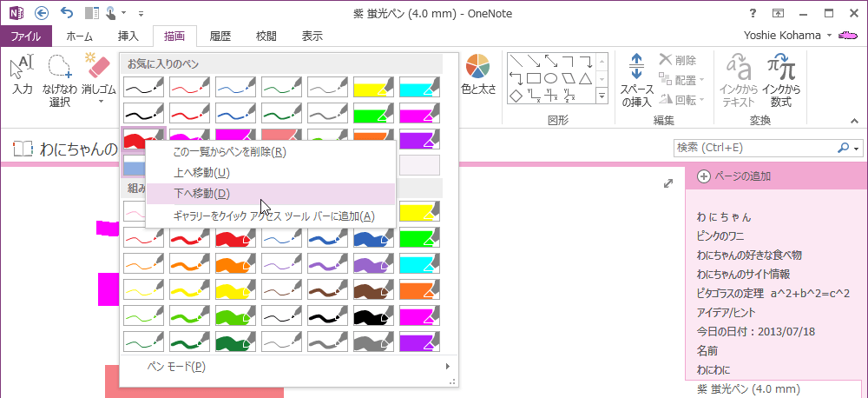
Task: Pick the parallelogram shape
Action: [x=568, y=77]
